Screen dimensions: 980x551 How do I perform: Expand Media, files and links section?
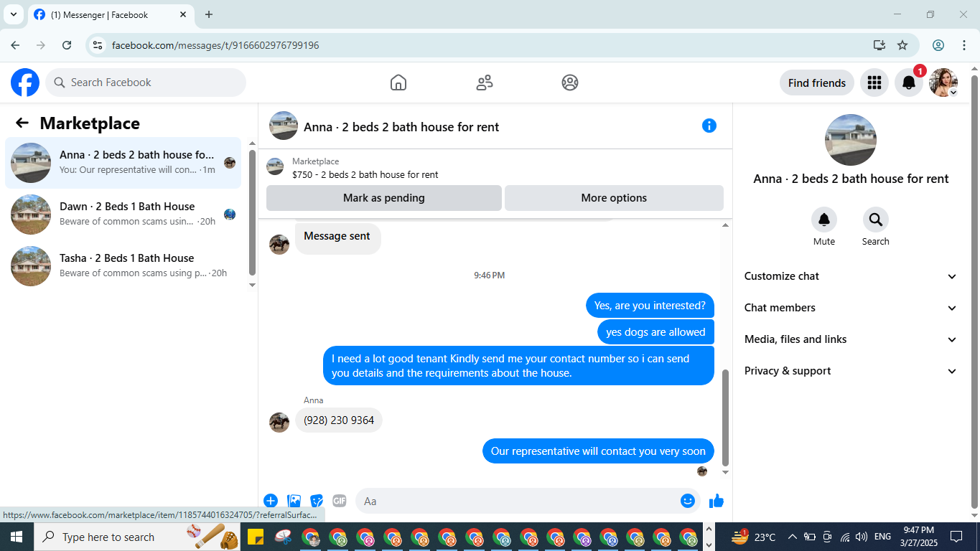click(851, 339)
